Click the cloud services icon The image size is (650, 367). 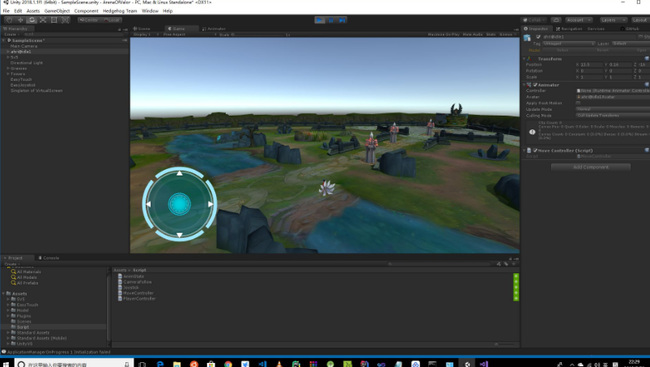556,20
